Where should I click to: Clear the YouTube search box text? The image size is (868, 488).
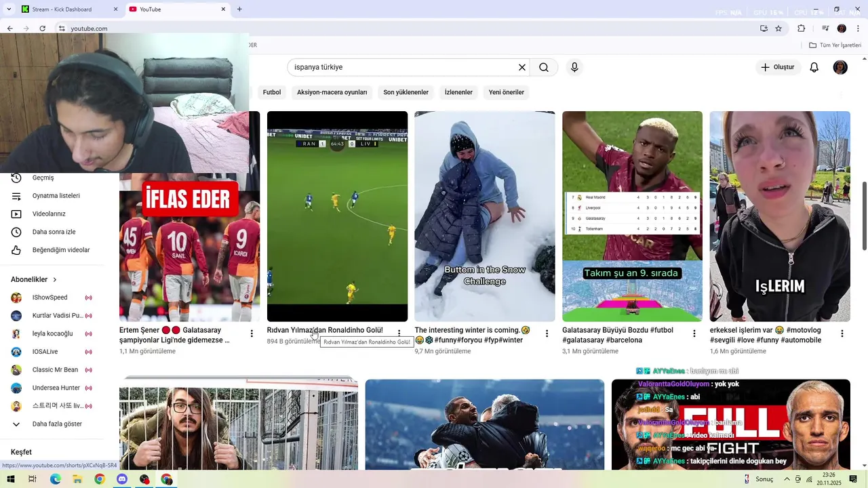pos(522,67)
